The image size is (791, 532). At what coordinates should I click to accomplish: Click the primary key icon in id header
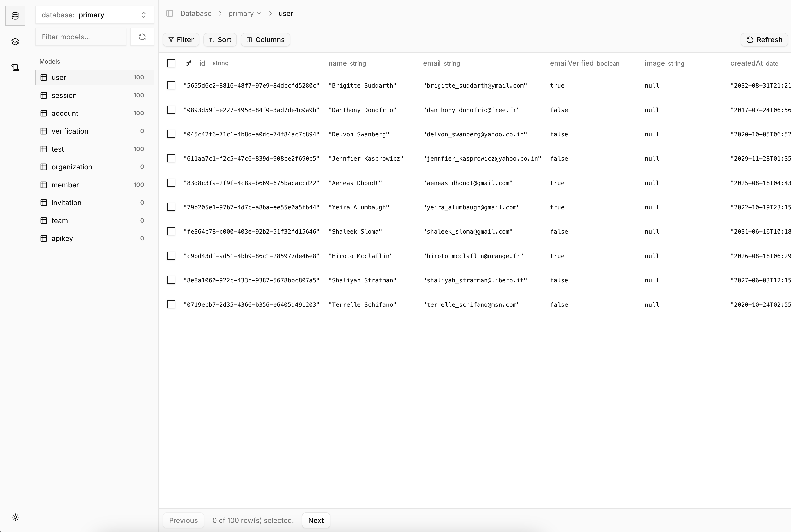click(188, 63)
